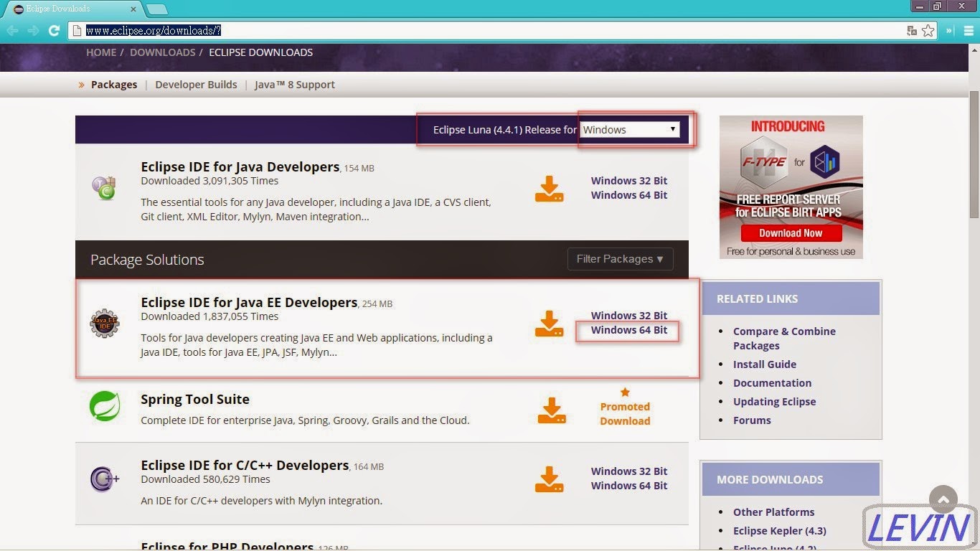Open the Chrome hamburger menu
This screenshot has height=551, width=980.
[x=969, y=31]
